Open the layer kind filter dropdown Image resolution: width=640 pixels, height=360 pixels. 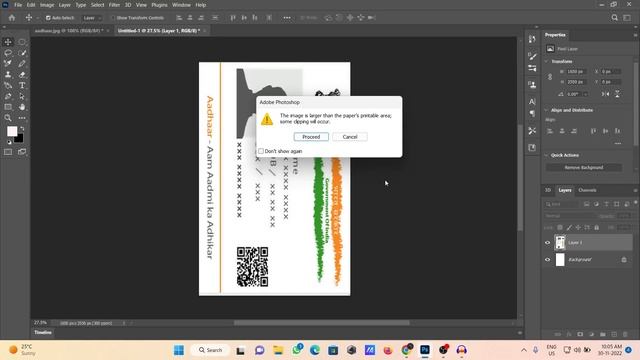562,204
